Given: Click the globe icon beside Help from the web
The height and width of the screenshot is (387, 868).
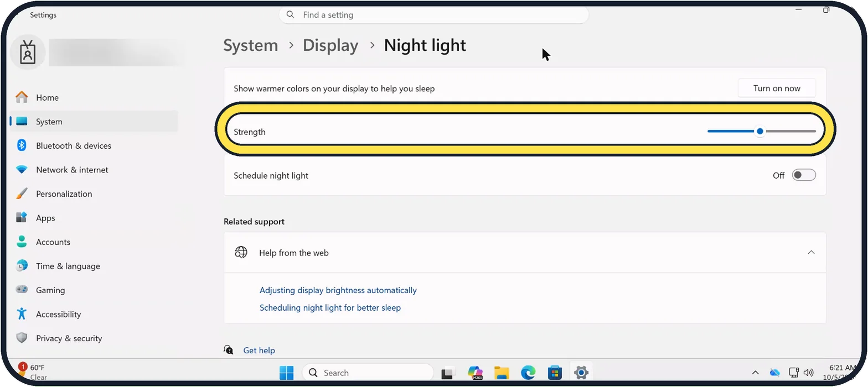Looking at the screenshot, I should [x=241, y=253].
